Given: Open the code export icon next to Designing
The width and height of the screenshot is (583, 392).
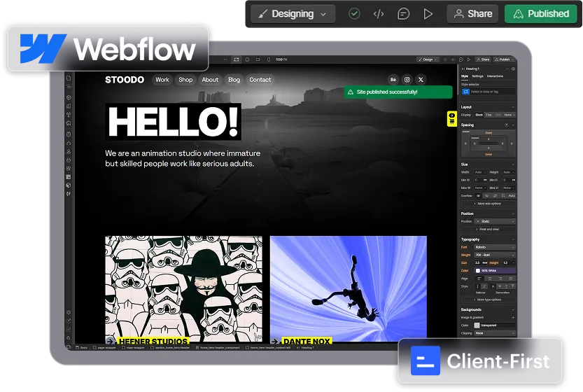Looking at the screenshot, I should 379,14.
